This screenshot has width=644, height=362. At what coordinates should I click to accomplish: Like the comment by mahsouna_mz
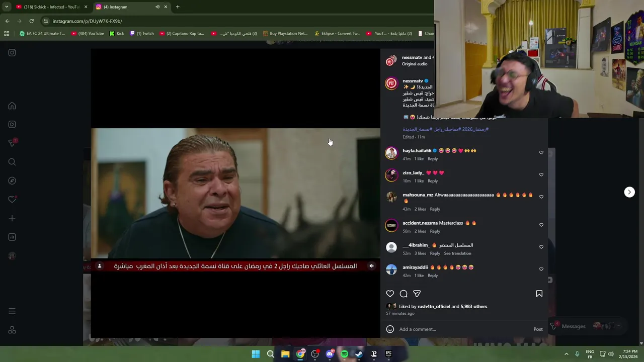tap(541, 197)
